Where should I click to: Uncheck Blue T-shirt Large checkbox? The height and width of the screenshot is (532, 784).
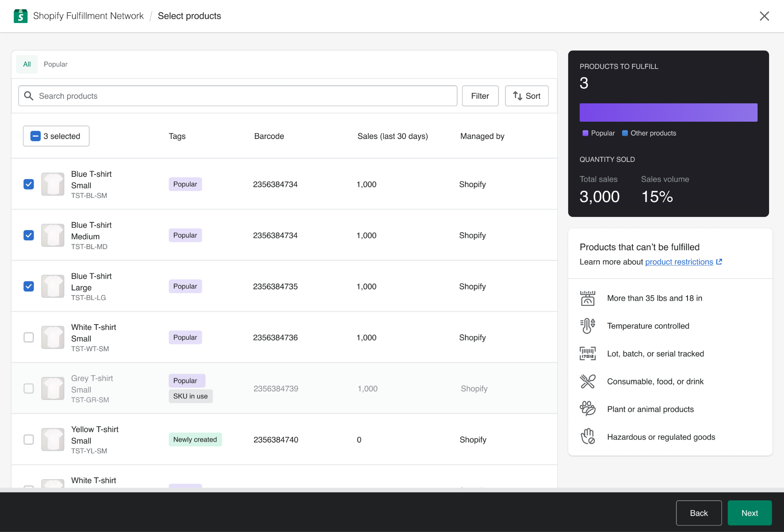click(x=29, y=286)
